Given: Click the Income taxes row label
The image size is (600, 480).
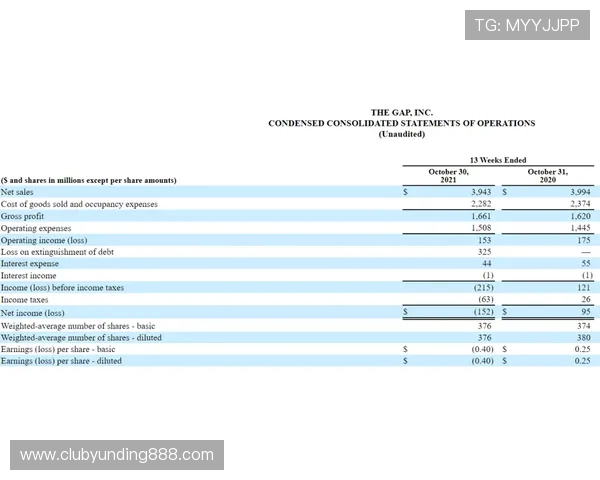Looking at the screenshot, I should coord(26,300).
